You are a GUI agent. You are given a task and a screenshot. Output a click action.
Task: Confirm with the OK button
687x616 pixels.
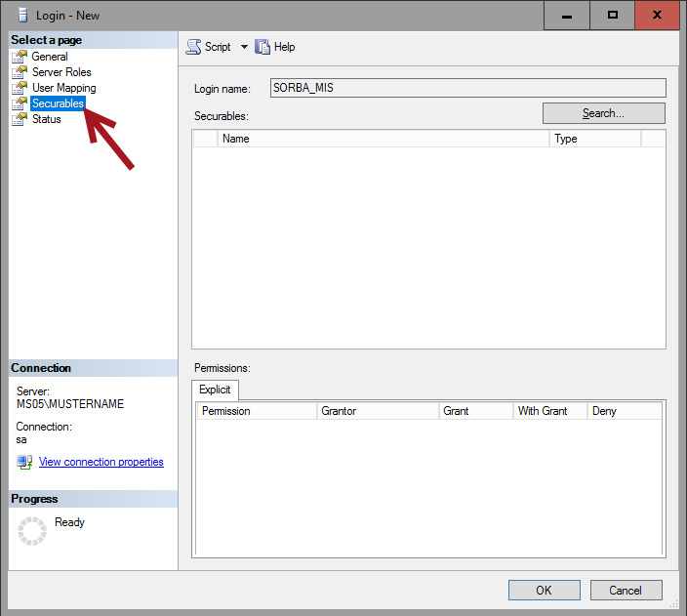pyautogui.click(x=544, y=590)
